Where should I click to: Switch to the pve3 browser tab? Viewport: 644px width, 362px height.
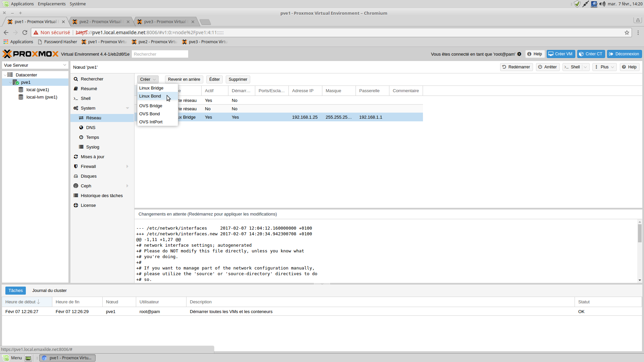[165, 22]
